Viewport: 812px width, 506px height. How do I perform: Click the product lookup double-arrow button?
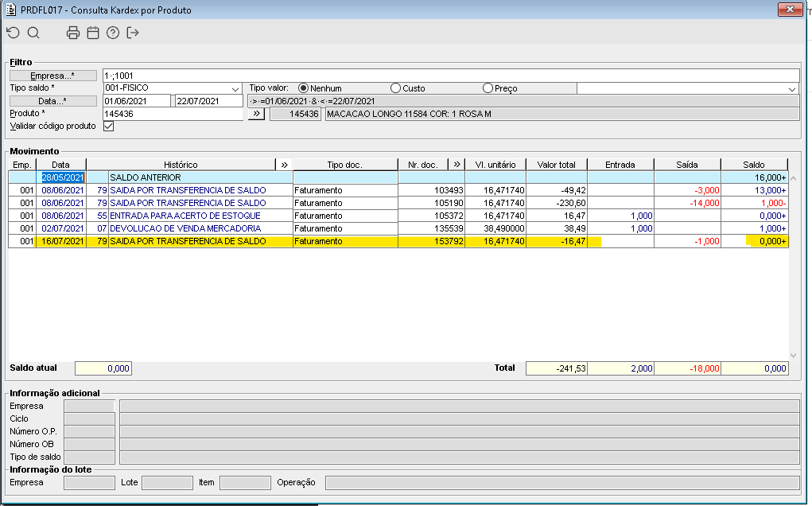pyautogui.click(x=256, y=114)
